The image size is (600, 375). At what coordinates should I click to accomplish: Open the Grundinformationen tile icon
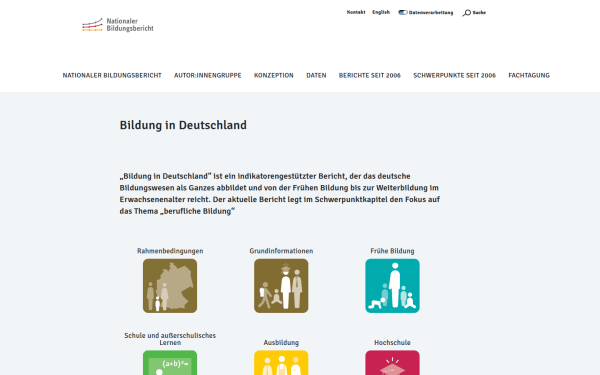tap(281, 286)
